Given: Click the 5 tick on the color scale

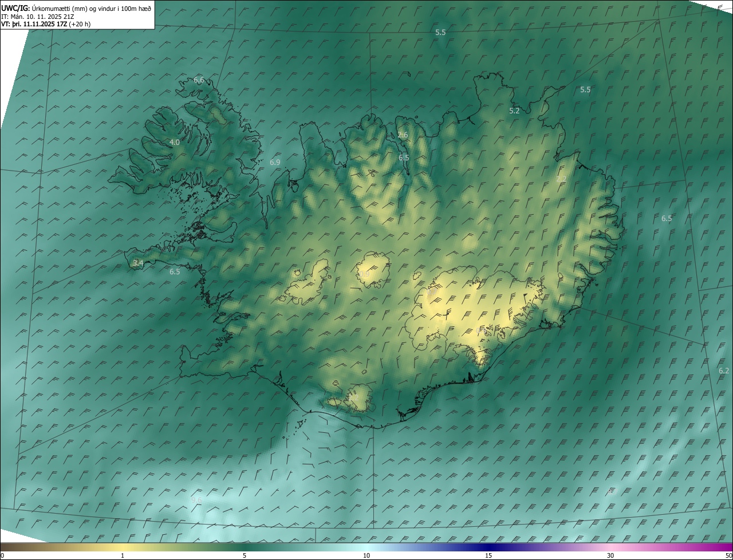Looking at the screenshot, I should [x=245, y=556].
